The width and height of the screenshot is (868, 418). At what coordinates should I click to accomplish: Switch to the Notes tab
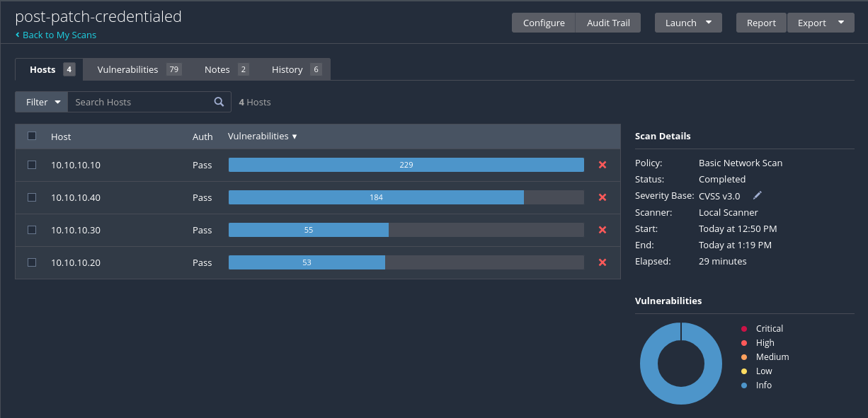click(226, 69)
